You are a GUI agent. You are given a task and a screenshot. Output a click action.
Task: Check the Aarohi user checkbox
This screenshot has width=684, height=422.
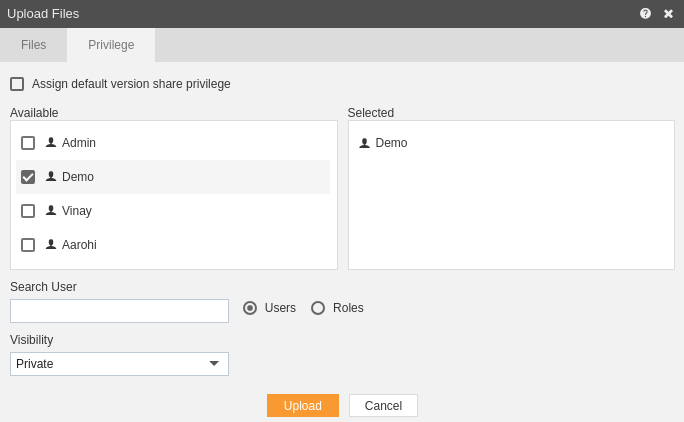click(x=28, y=245)
